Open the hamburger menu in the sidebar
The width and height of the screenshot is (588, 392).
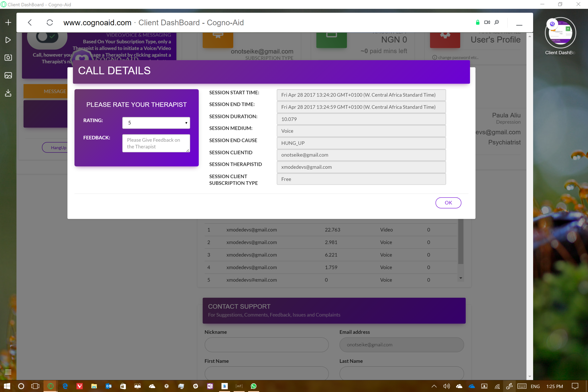click(x=8, y=372)
